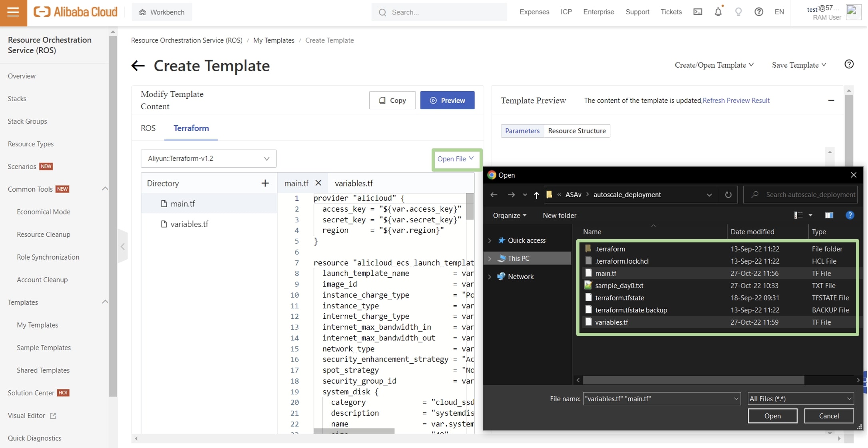
Task: Click the Copy icon above the editor
Action: [x=383, y=100]
